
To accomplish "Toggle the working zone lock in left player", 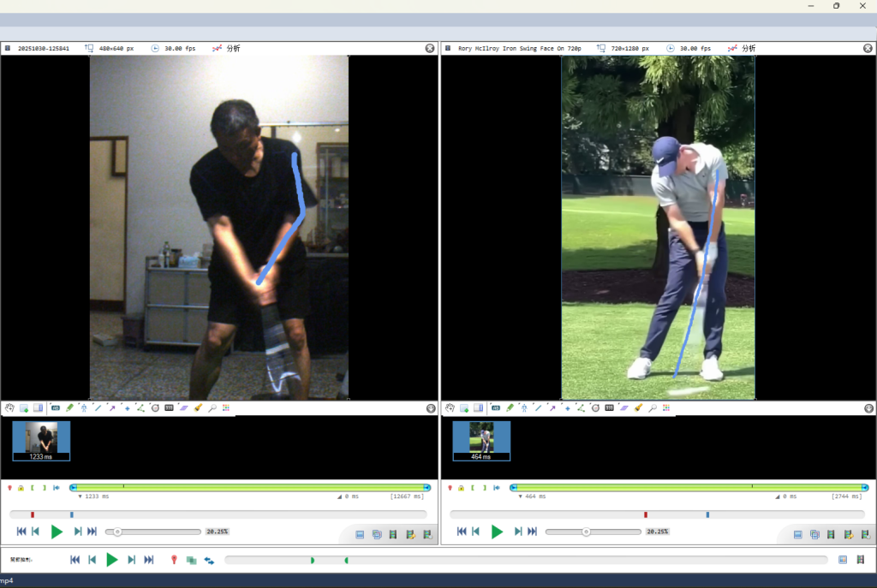I will point(21,488).
